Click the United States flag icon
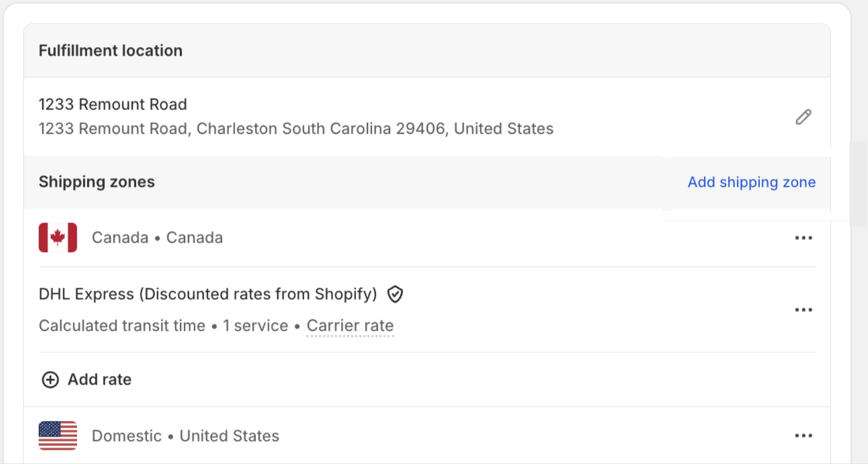 (58, 436)
